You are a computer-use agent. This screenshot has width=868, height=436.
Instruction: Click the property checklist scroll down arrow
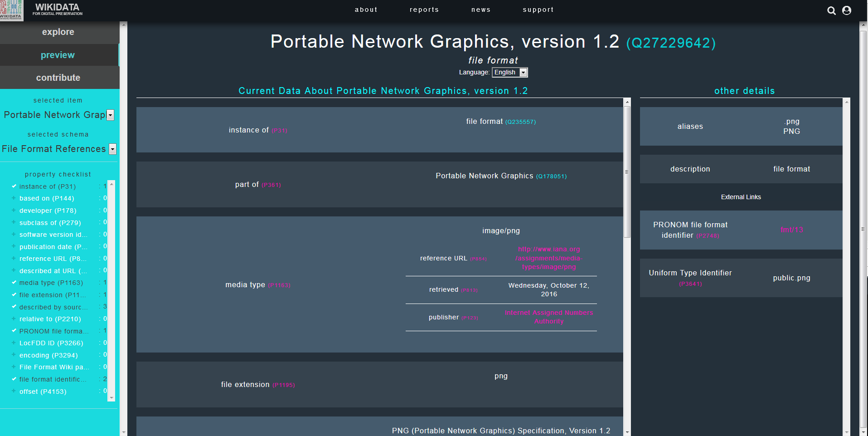[x=112, y=398]
